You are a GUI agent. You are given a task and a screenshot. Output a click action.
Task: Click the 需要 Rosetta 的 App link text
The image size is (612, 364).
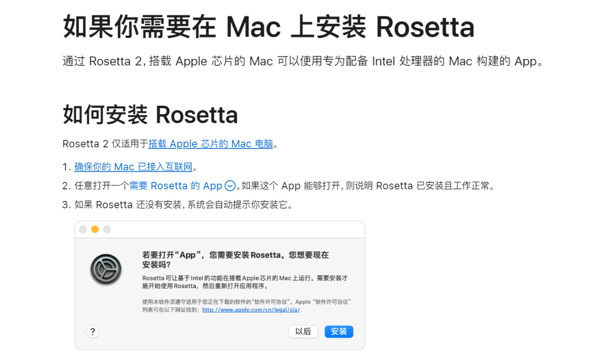[x=176, y=186]
